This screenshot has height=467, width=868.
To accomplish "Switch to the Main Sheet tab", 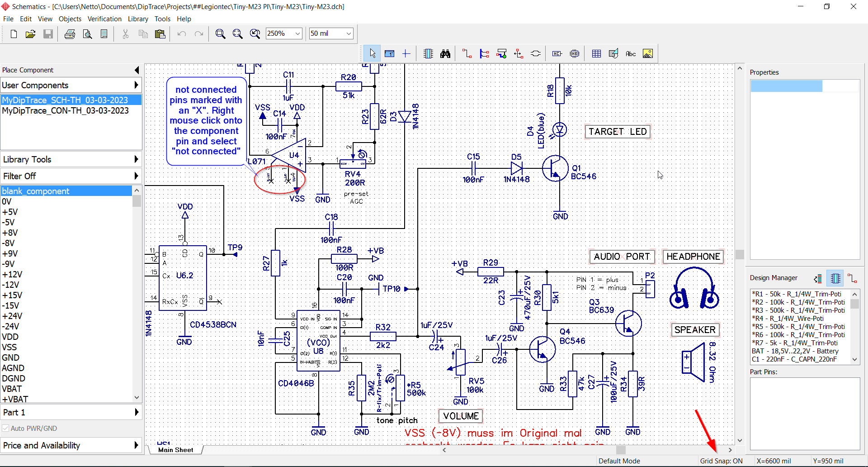I will (175, 450).
